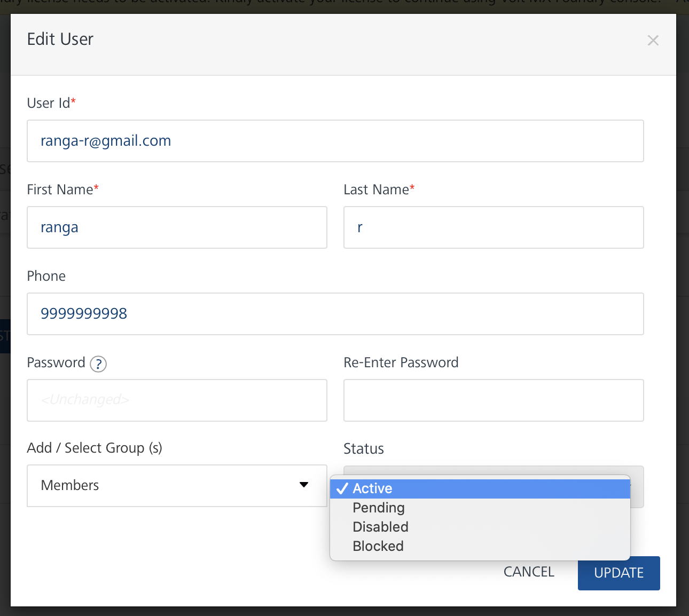This screenshot has width=689, height=616.
Task: Pick the Blocked status option
Action: (x=378, y=546)
